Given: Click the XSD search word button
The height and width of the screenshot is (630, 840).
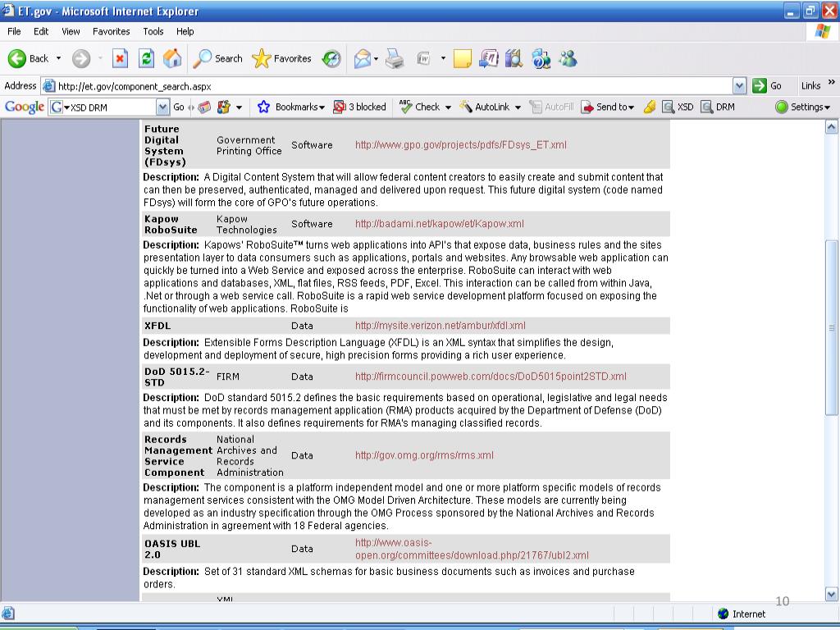Looking at the screenshot, I should point(678,107).
